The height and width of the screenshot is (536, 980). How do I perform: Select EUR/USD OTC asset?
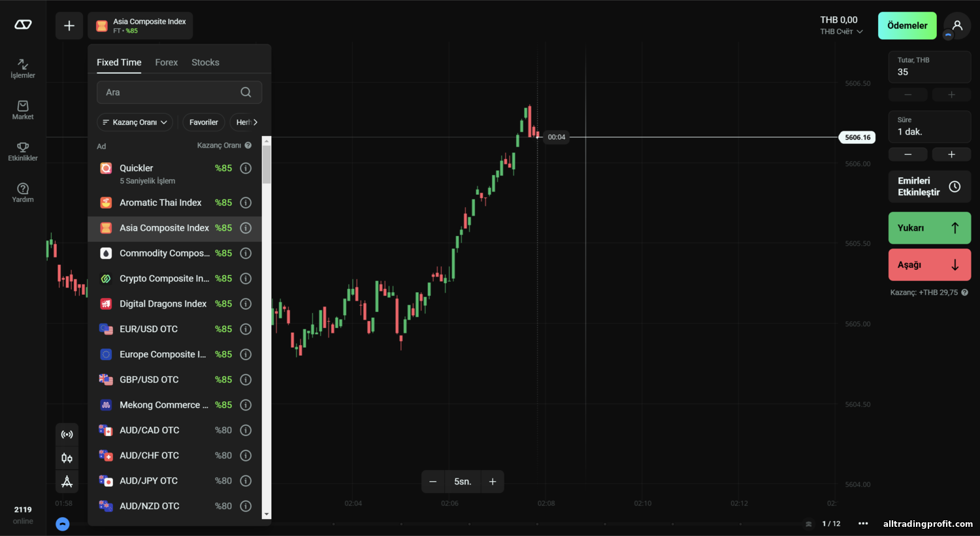pos(174,329)
